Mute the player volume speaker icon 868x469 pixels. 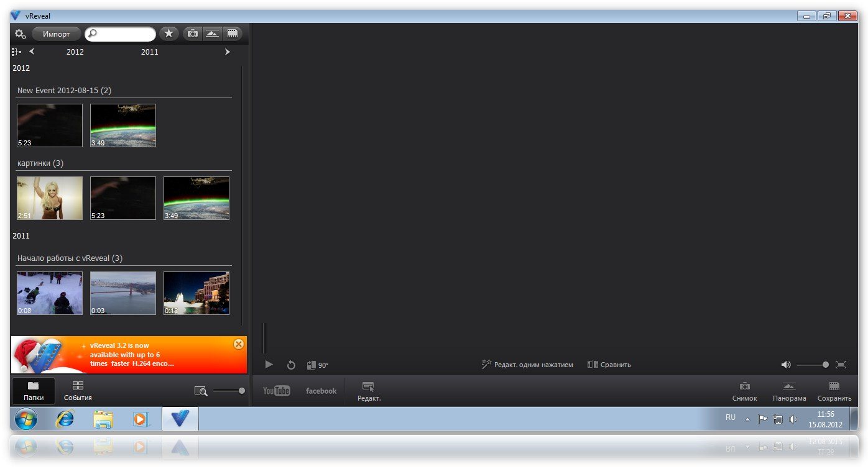[786, 365]
